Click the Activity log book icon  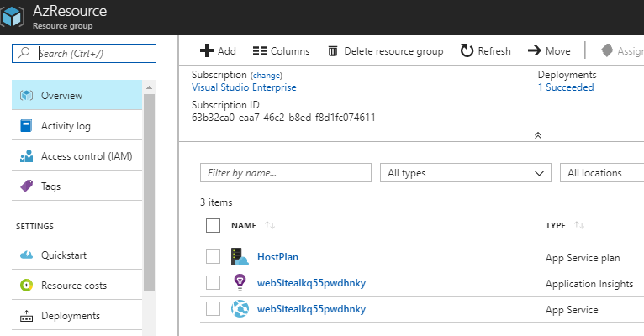(26, 125)
